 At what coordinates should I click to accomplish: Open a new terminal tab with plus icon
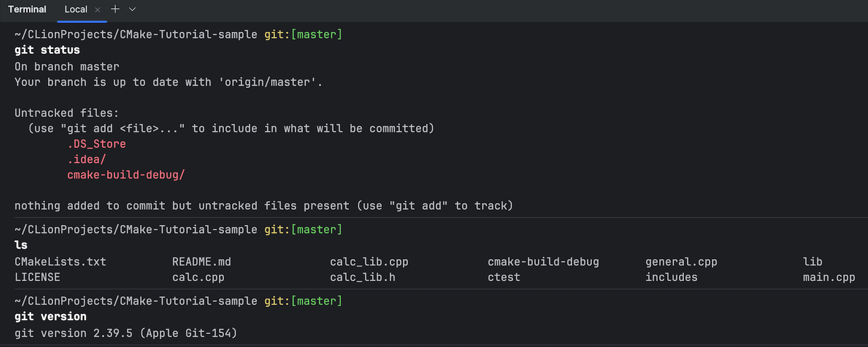pyautogui.click(x=115, y=9)
